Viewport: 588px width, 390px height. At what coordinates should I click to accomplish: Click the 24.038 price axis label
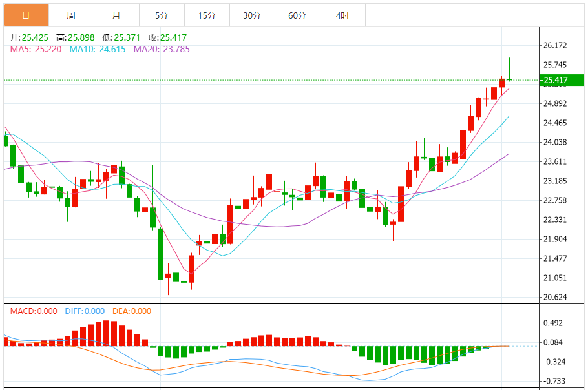tap(556, 142)
